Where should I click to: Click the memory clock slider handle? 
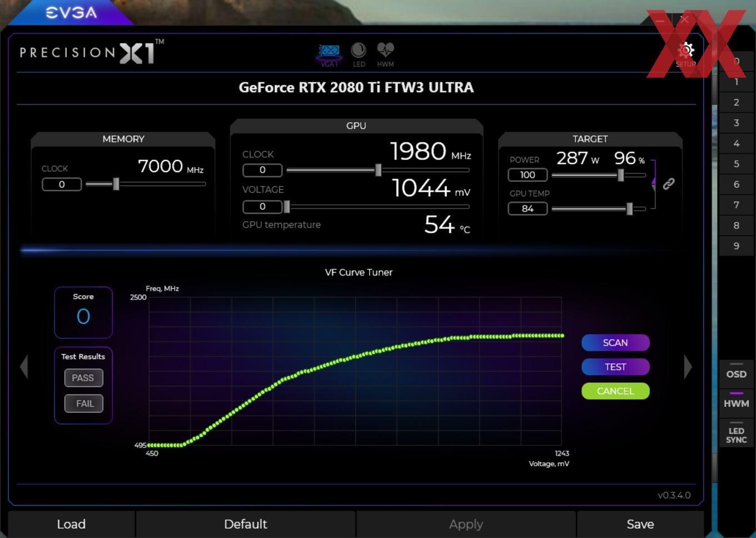(x=116, y=184)
